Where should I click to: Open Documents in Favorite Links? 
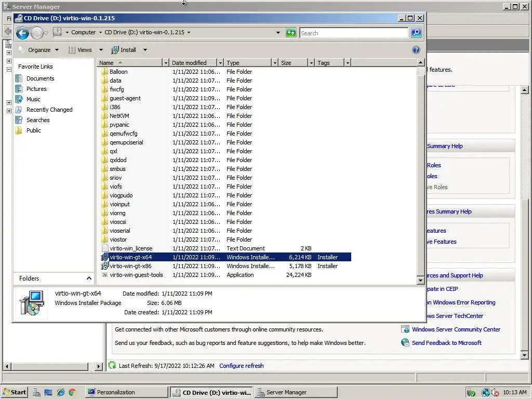point(40,78)
